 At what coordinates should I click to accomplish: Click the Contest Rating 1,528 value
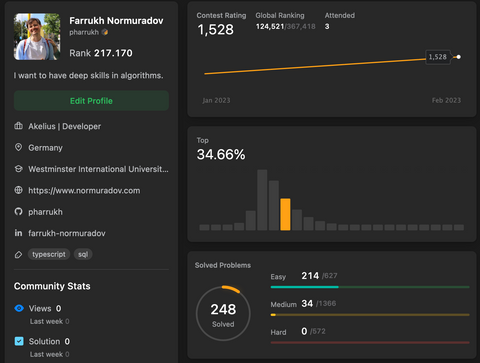(x=216, y=30)
